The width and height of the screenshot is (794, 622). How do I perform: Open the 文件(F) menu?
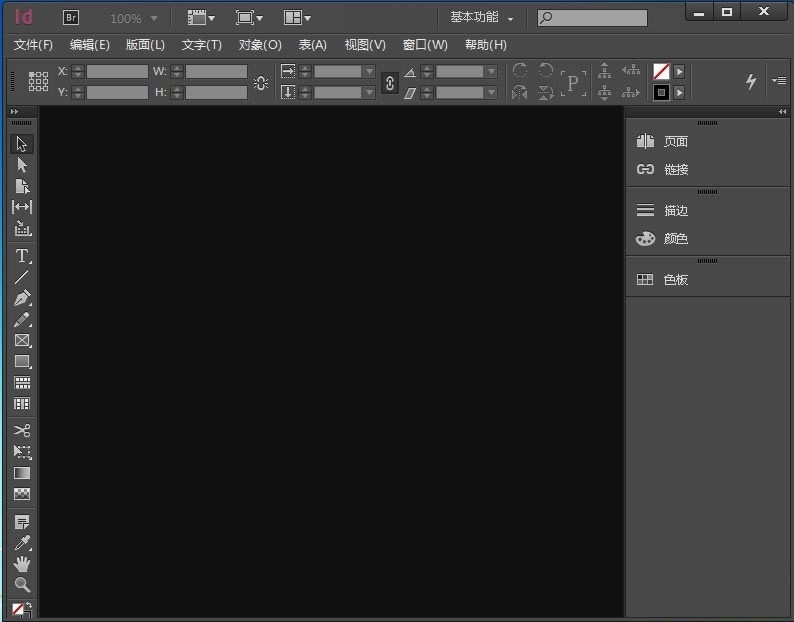(33, 45)
